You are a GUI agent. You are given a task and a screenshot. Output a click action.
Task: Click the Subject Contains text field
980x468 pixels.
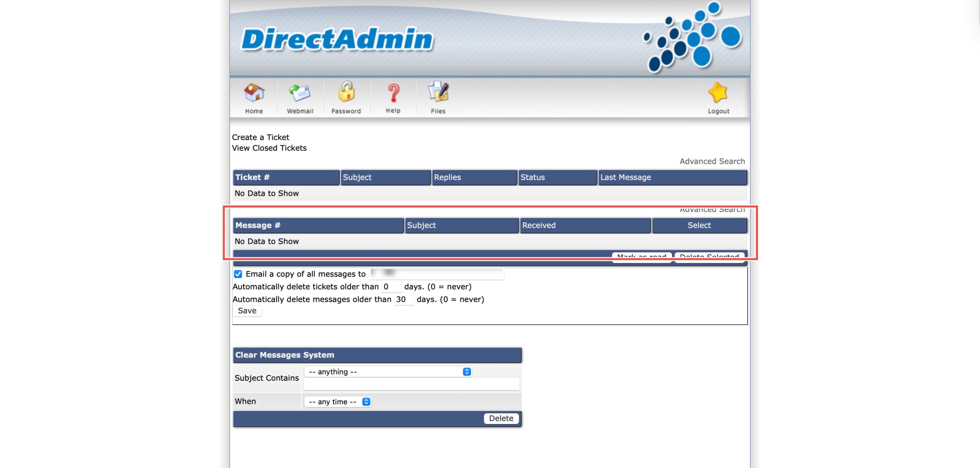[x=411, y=384]
